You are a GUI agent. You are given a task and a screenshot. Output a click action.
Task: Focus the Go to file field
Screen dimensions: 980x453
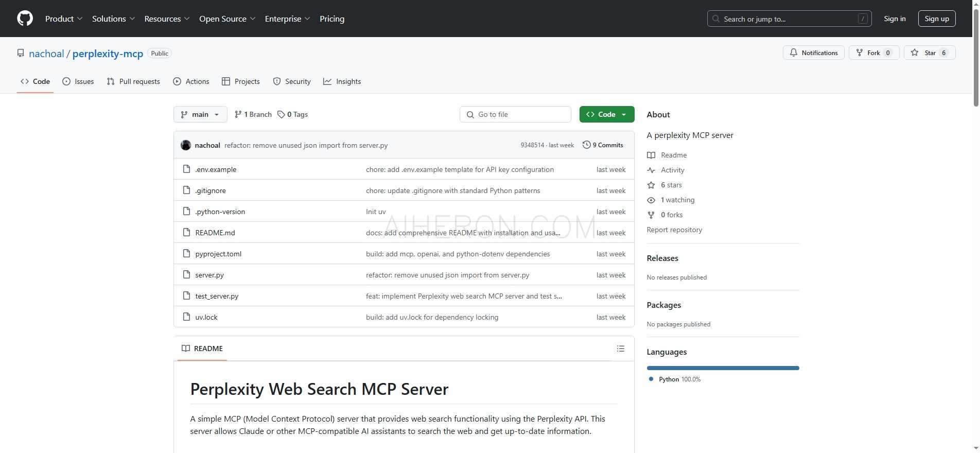coord(515,114)
